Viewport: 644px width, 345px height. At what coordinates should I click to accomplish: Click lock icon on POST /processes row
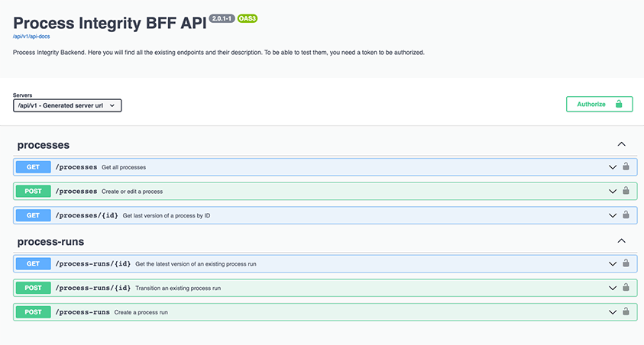[x=626, y=190]
